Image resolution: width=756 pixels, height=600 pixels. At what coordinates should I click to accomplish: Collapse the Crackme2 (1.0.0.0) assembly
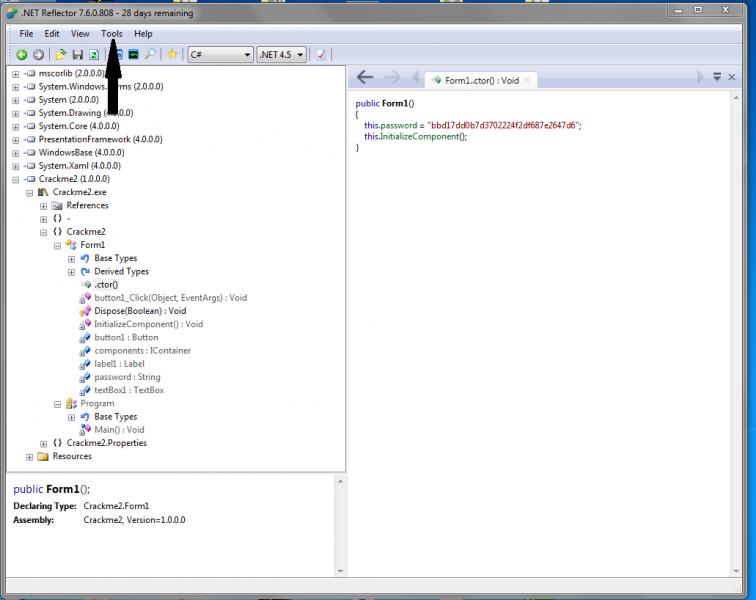[15, 179]
